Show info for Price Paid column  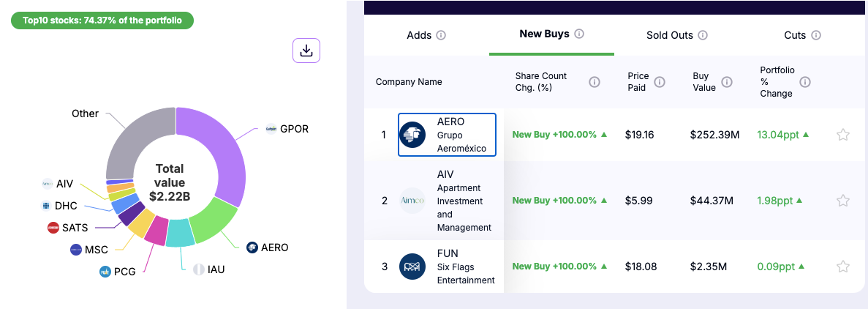click(x=660, y=82)
